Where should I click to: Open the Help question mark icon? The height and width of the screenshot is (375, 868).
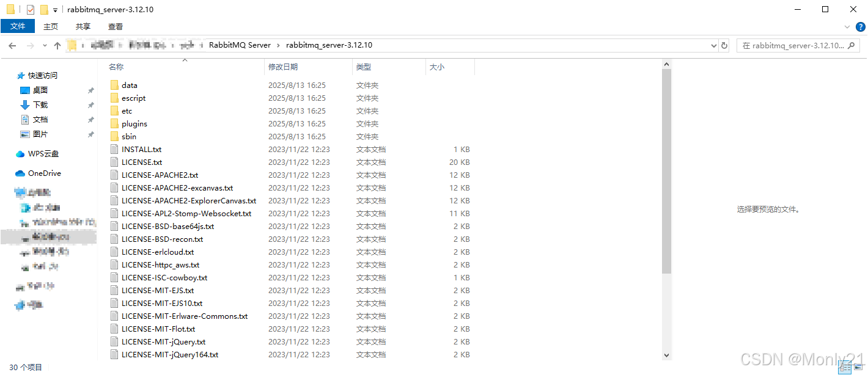tap(861, 27)
